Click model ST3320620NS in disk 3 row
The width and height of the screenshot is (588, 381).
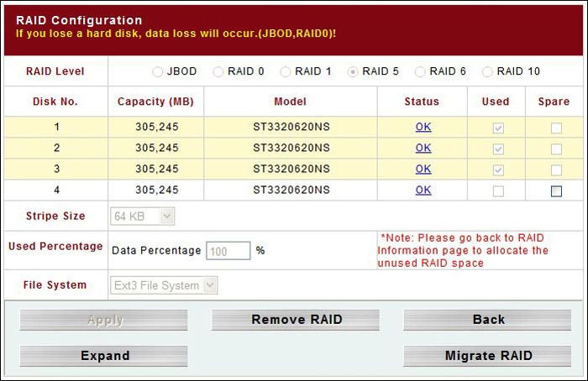[x=291, y=169]
